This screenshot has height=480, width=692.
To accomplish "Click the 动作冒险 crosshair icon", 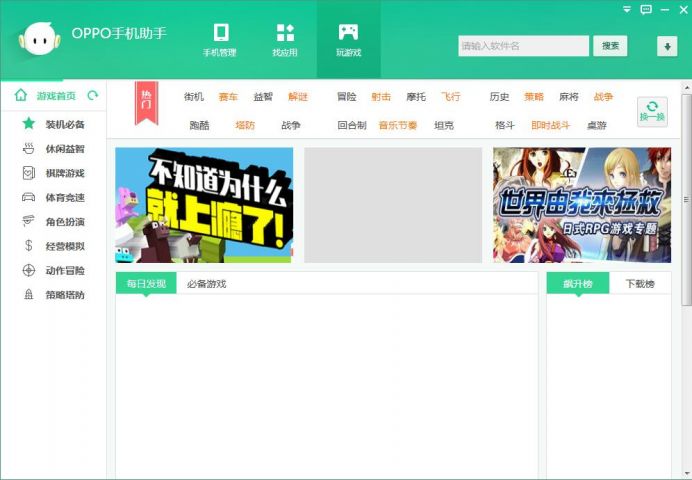I will [29, 270].
